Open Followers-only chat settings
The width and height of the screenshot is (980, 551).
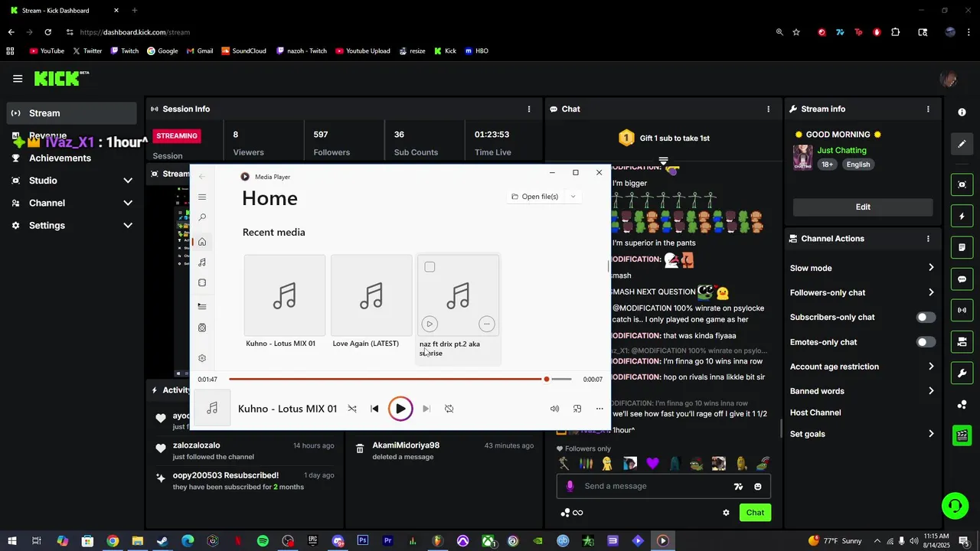tap(863, 292)
